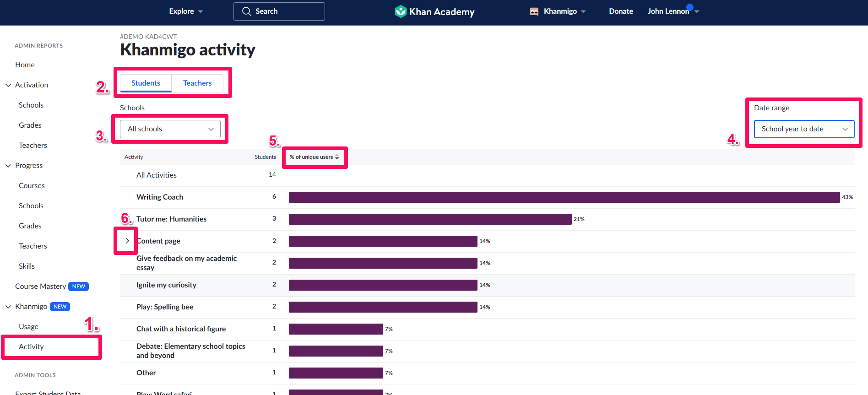Click the Tutor me: Humanities 21% bar
The image size is (868, 395).
coord(430,219)
